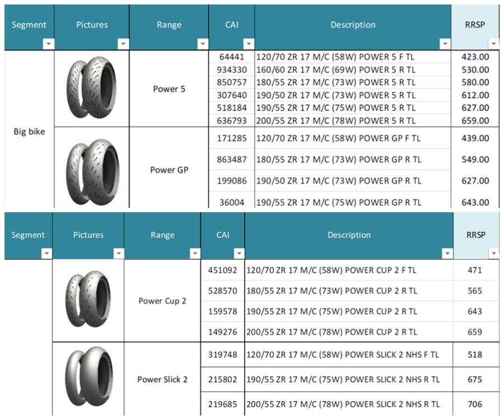Screen dimensions: 504x420
Task: Select RRSP value 471
Action: point(475,270)
